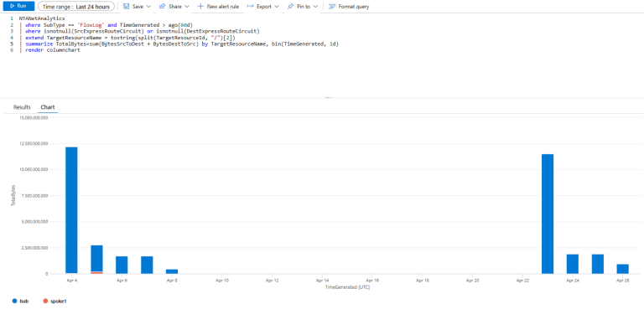Click the New alert rule plus icon
The height and width of the screenshot is (309, 644).
[200, 7]
